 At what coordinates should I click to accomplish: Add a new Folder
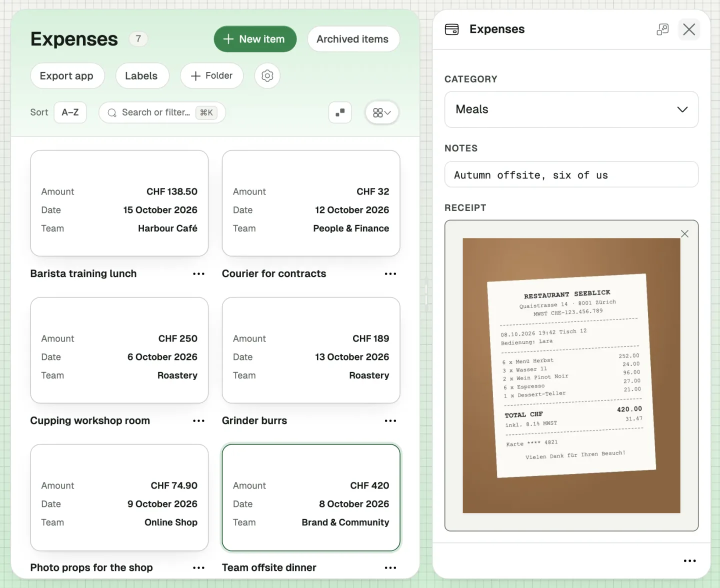pos(212,76)
